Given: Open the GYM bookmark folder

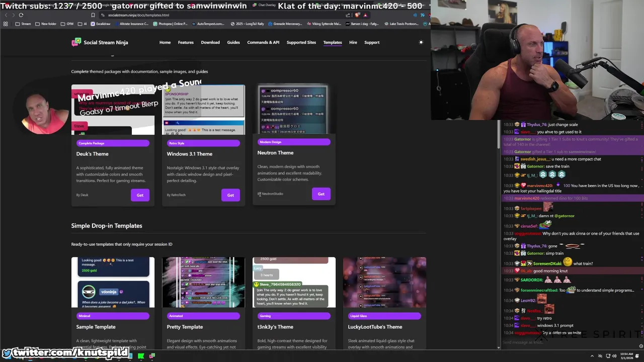Looking at the screenshot, I should point(67,24).
